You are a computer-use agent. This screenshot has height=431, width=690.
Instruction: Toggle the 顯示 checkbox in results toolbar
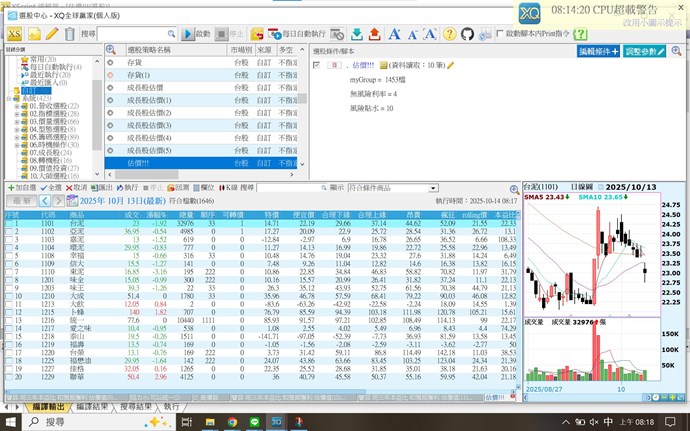click(322, 187)
